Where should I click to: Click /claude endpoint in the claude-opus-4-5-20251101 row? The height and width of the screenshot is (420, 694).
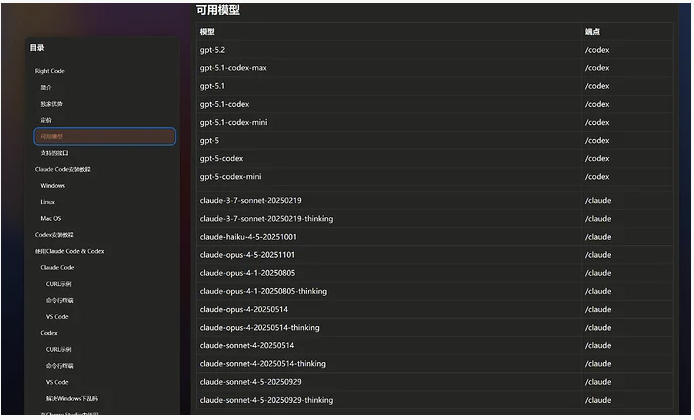coord(598,255)
